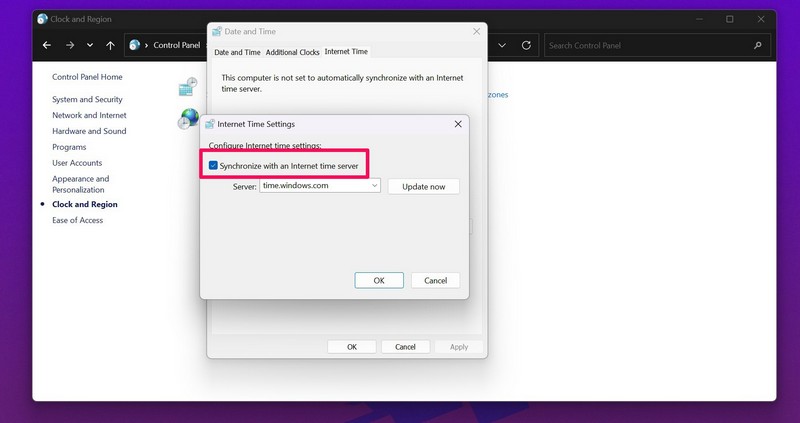Close the Date and Time dialog
Image resolution: width=800 pixels, height=423 pixels.
tap(473, 32)
